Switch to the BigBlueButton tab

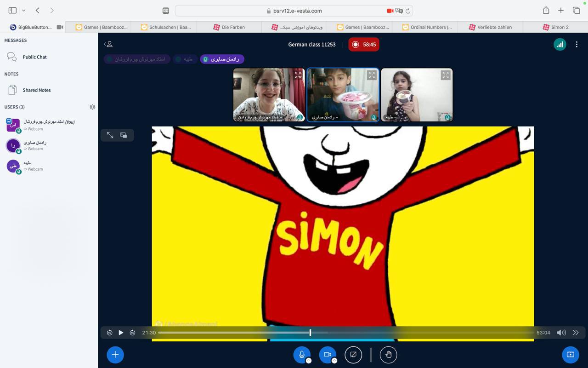[33, 27]
